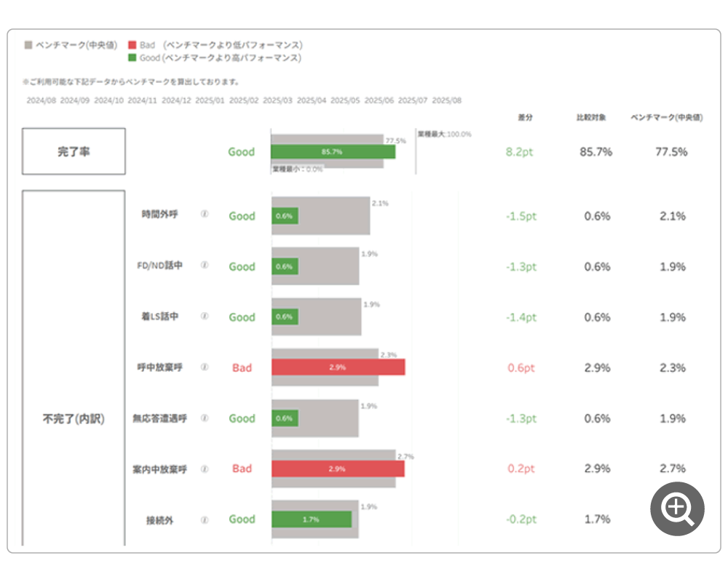Click the 不完了(内訳) section box
The image size is (728, 582).
[x=74, y=419]
